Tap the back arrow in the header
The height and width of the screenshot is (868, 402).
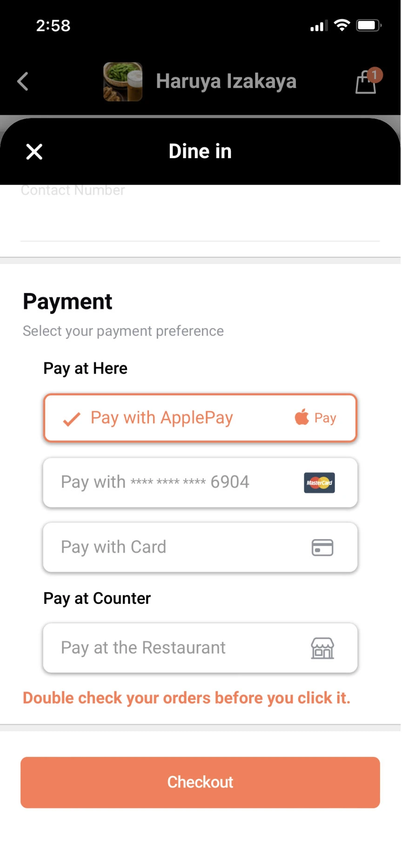(x=23, y=81)
